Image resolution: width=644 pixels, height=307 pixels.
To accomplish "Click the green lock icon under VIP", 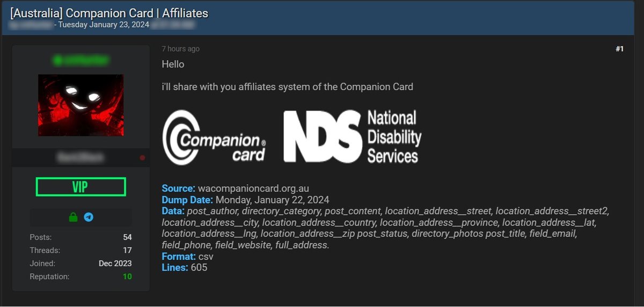I will (74, 217).
